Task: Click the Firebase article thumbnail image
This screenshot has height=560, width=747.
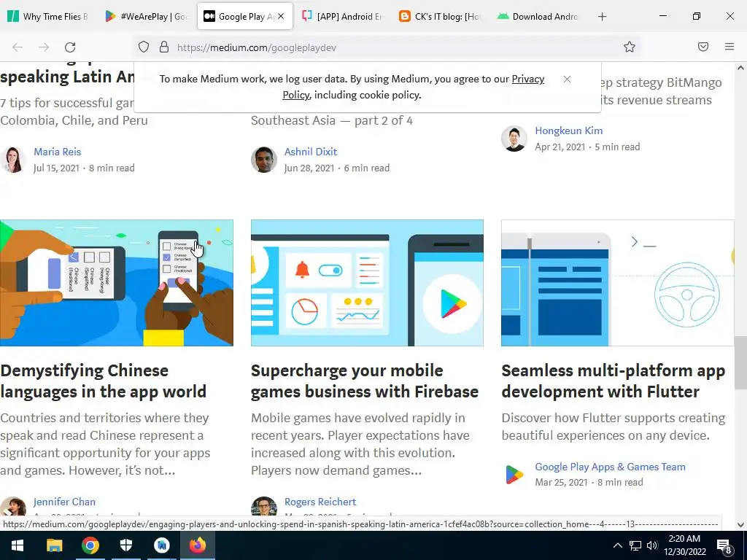Action: click(368, 283)
